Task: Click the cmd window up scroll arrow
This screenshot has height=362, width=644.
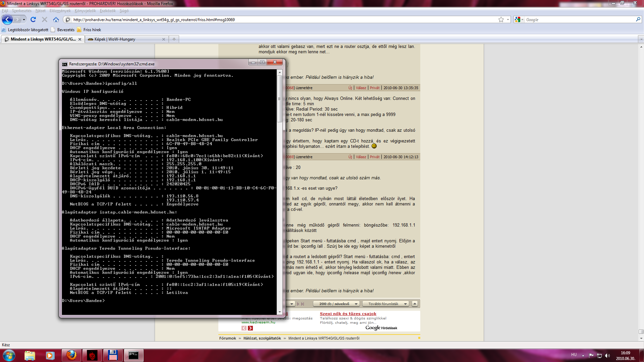Action: pyautogui.click(x=280, y=72)
